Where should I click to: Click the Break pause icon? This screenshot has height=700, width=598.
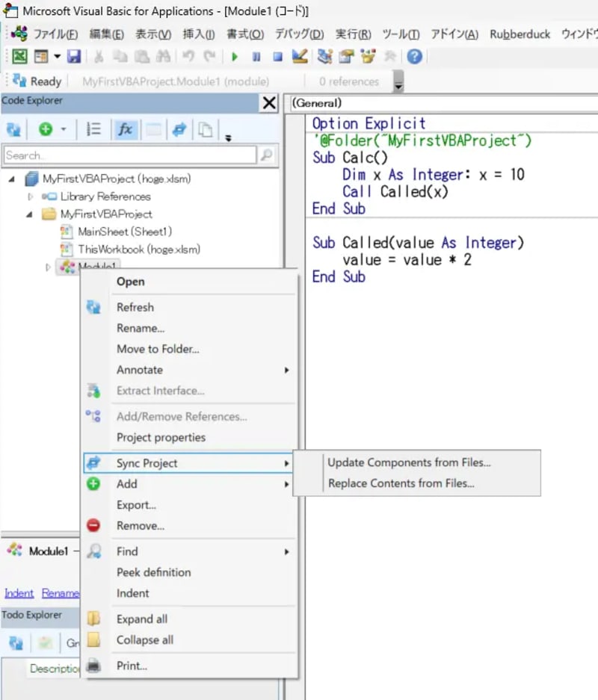[x=256, y=57]
